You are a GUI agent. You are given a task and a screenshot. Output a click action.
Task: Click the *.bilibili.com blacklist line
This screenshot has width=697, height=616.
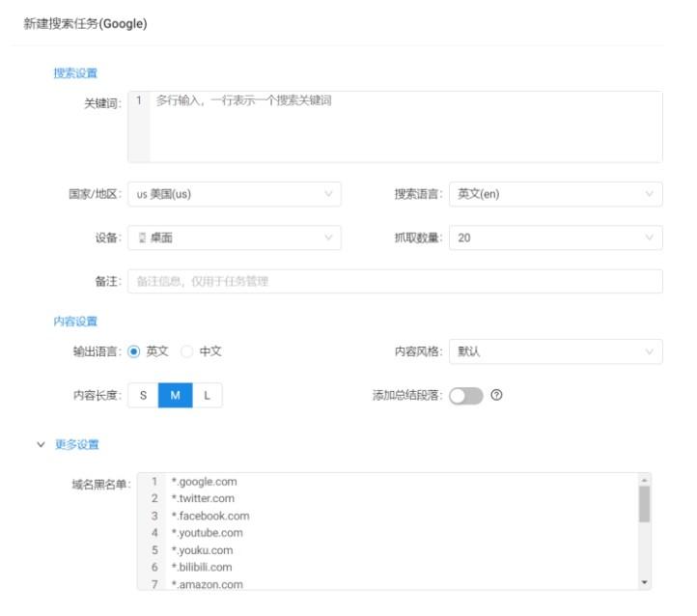202,567
